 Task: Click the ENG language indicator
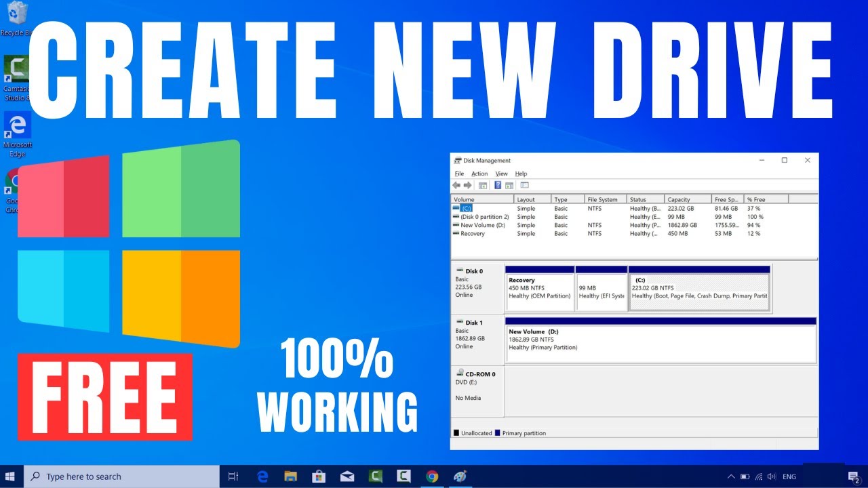(x=789, y=477)
